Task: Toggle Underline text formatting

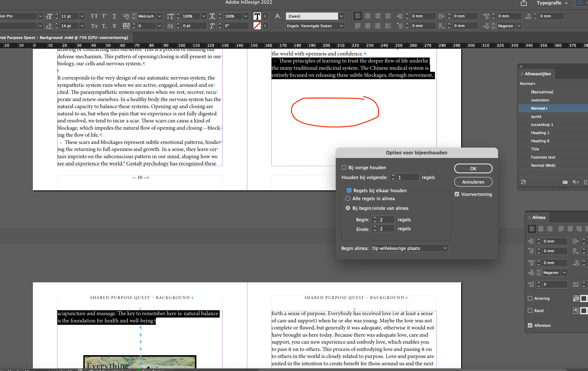Action: coord(114,16)
